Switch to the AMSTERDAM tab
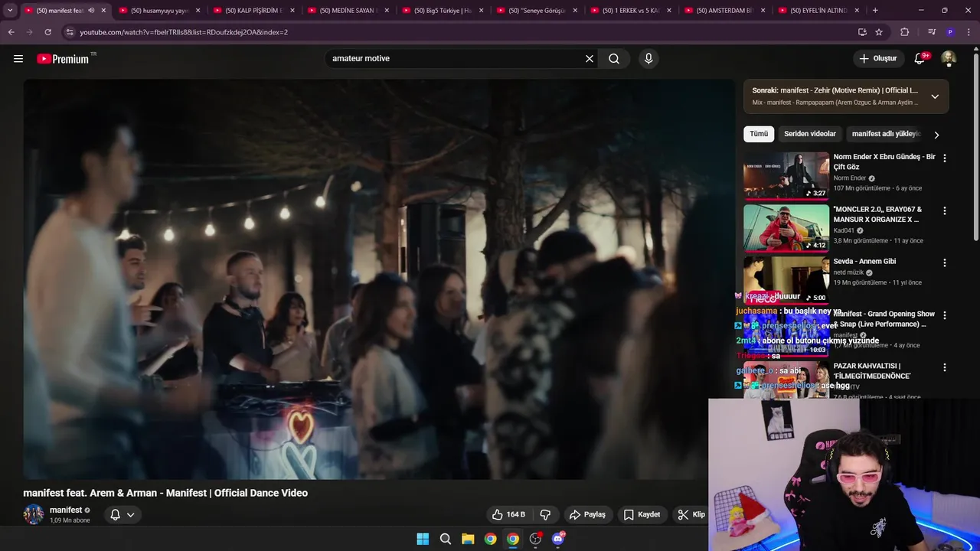This screenshot has width=980, height=551. [724, 11]
